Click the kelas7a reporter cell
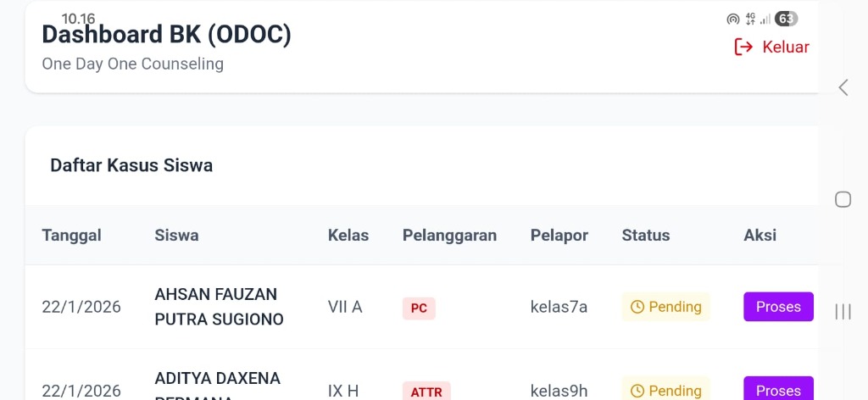 pyautogui.click(x=559, y=307)
